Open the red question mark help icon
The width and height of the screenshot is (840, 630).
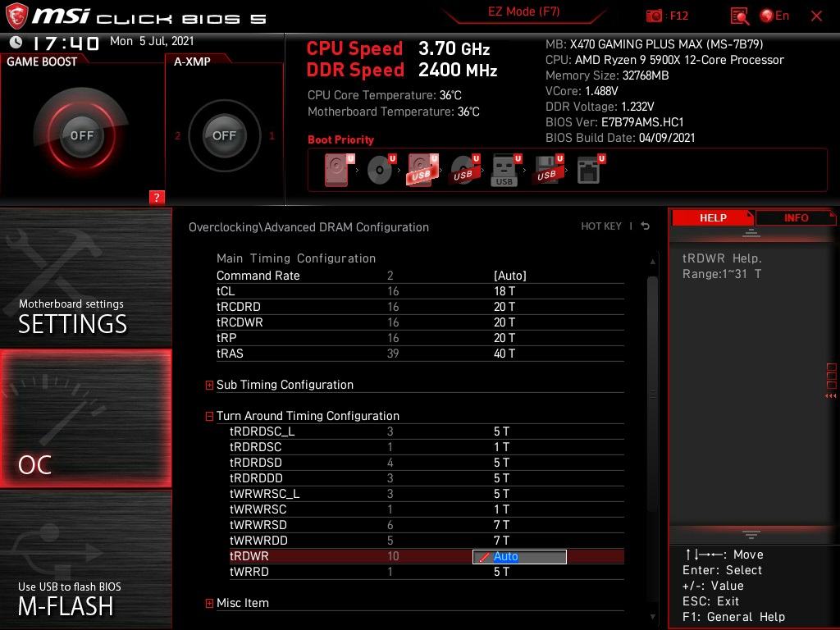click(157, 197)
